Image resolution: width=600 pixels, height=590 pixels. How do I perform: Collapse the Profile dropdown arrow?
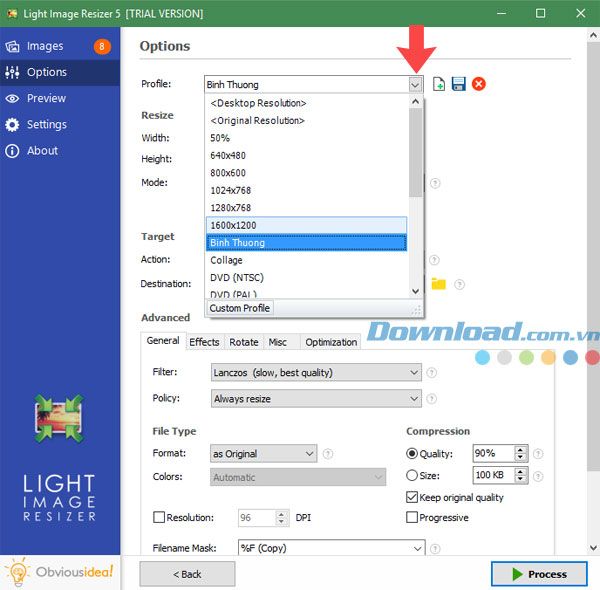(x=415, y=85)
